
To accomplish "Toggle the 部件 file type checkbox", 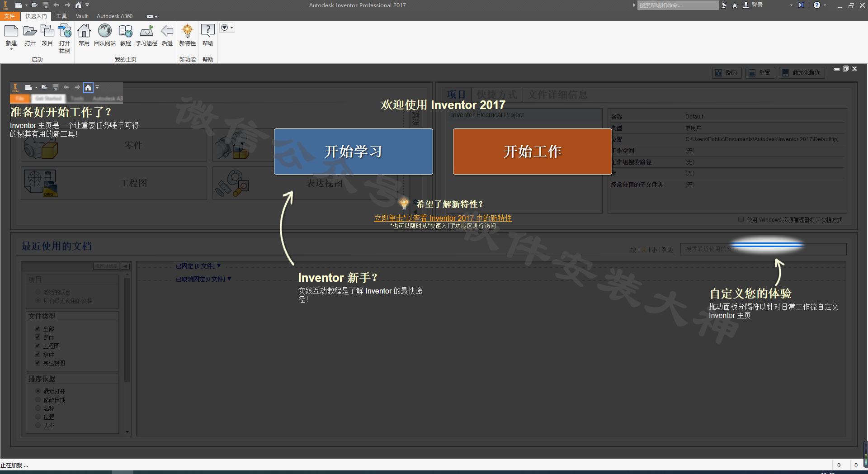I will coord(38,337).
